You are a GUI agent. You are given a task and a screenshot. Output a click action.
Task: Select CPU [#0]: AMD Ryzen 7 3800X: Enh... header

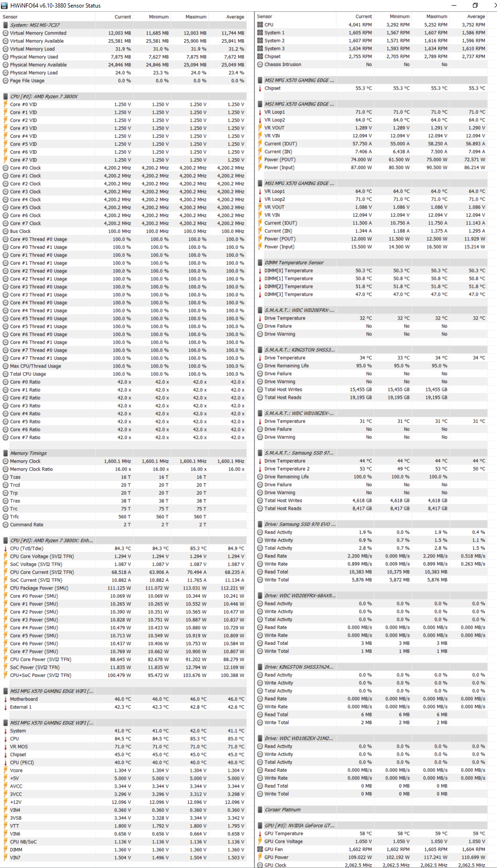pyautogui.click(x=124, y=540)
